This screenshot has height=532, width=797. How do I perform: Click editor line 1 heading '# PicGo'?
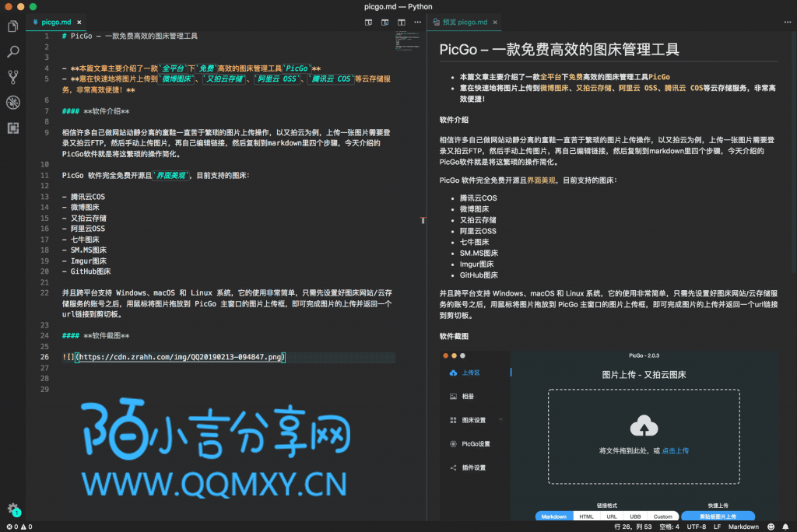click(130, 36)
